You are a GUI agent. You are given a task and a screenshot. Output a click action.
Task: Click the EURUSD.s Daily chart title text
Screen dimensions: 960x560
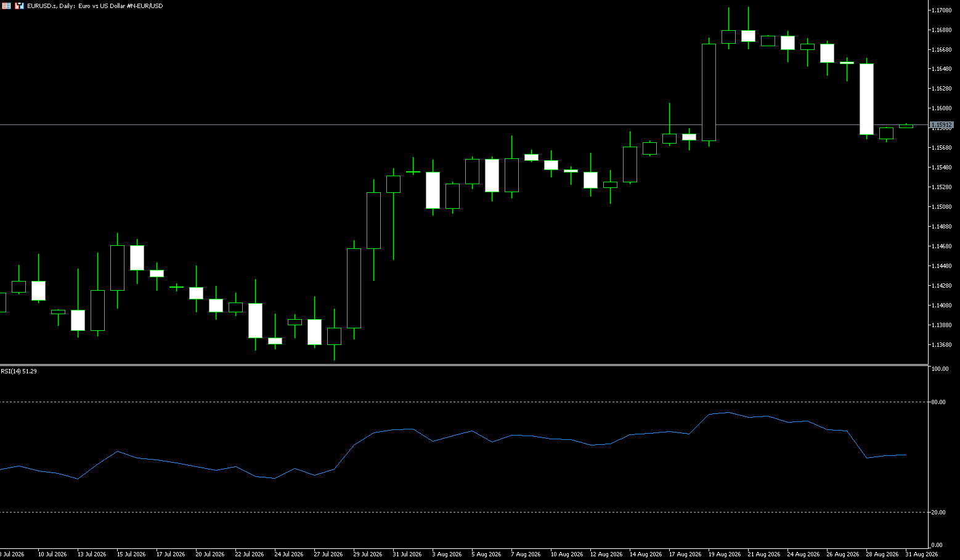tap(95, 6)
